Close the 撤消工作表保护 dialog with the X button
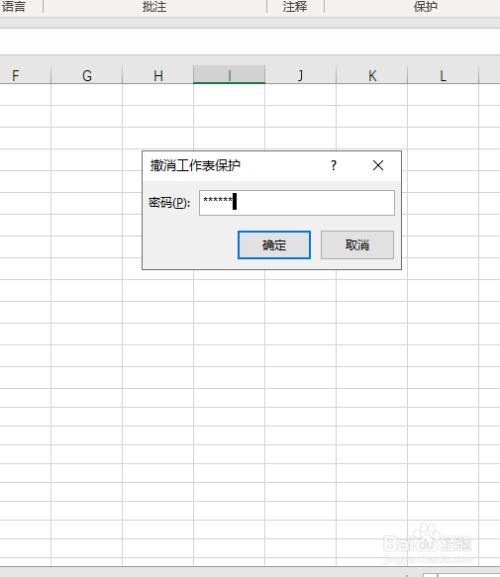 coord(378,165)
